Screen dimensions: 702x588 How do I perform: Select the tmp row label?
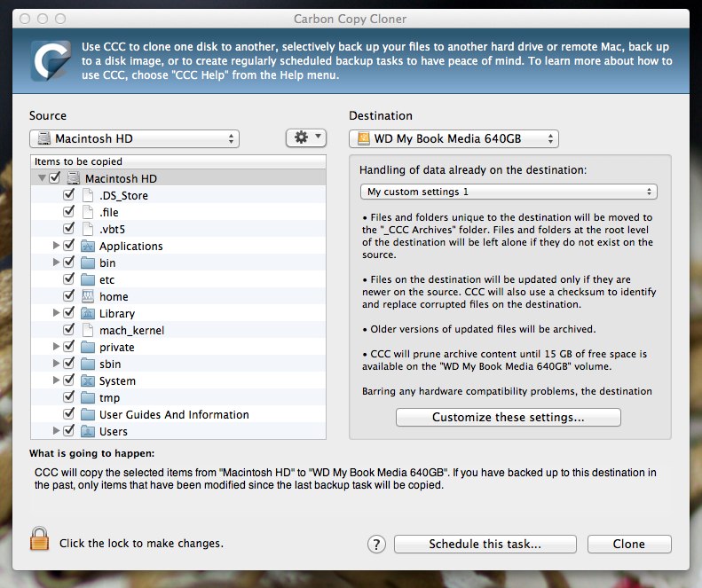point(109,398)
